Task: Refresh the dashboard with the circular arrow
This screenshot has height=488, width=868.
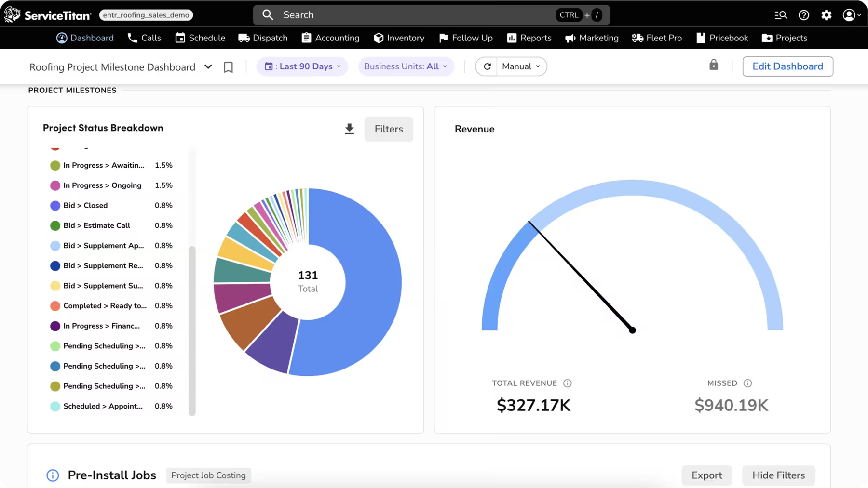Action: pos(487,66)
